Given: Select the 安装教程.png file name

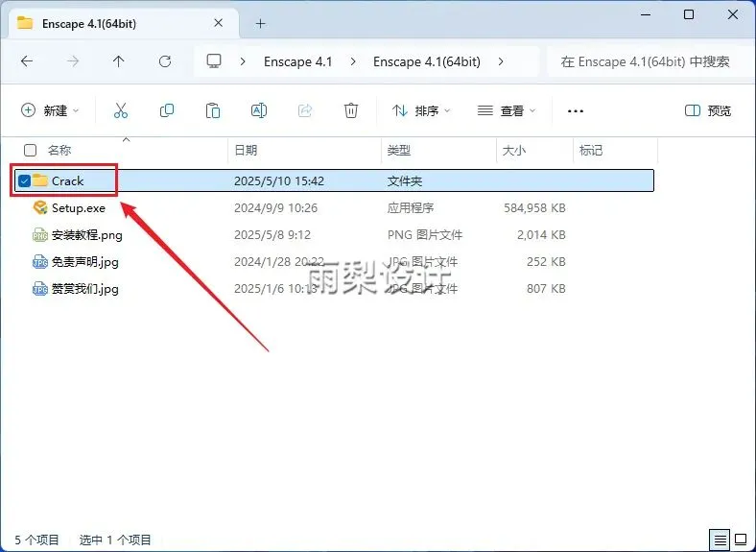Looking at the screenshot, I should click(86, 235).
